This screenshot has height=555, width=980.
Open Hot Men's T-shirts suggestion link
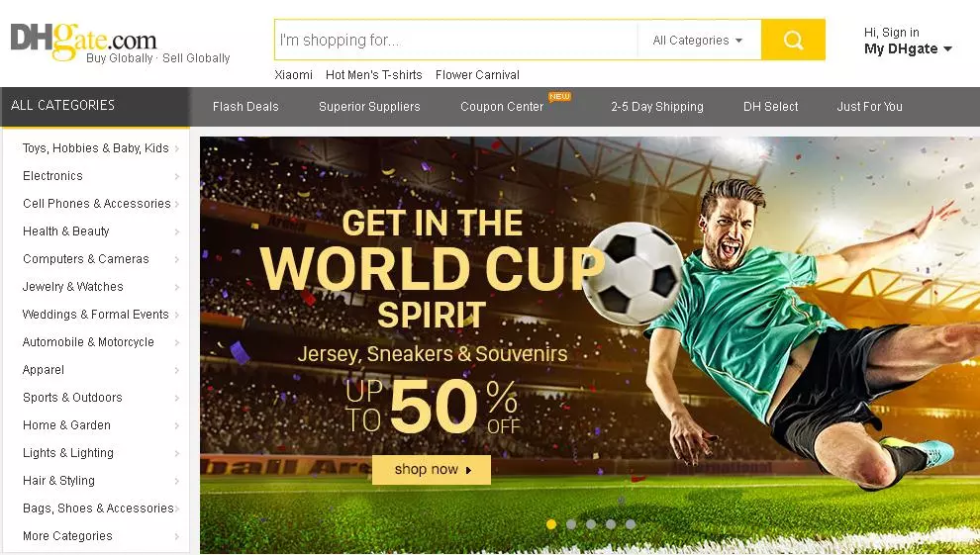[x=374, y=75]
